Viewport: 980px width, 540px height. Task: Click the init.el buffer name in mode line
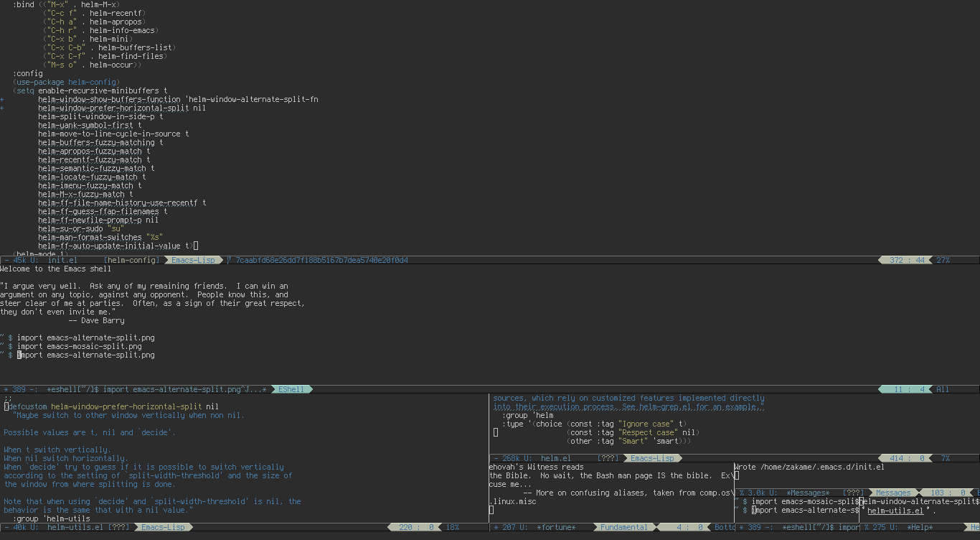click(62, 260)
